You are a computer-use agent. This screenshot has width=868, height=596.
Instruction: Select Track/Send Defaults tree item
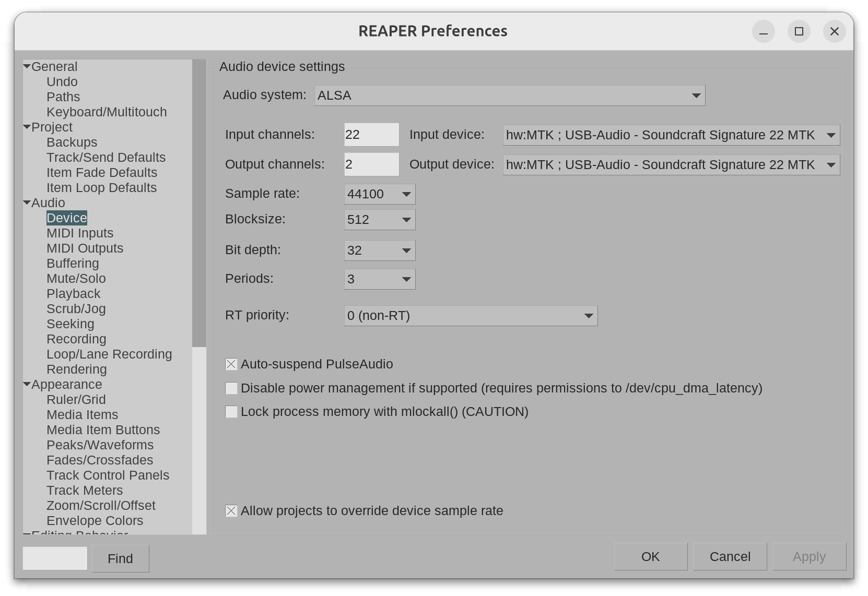(106, 158)
